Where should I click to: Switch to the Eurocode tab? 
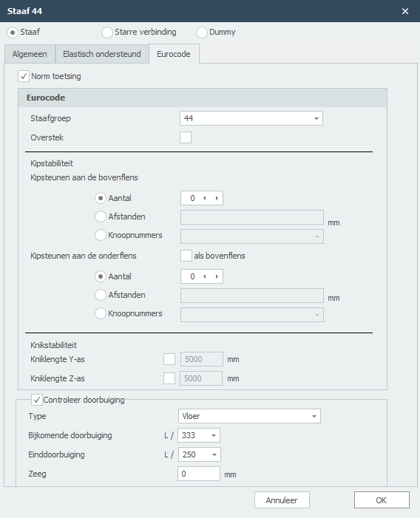174,54
